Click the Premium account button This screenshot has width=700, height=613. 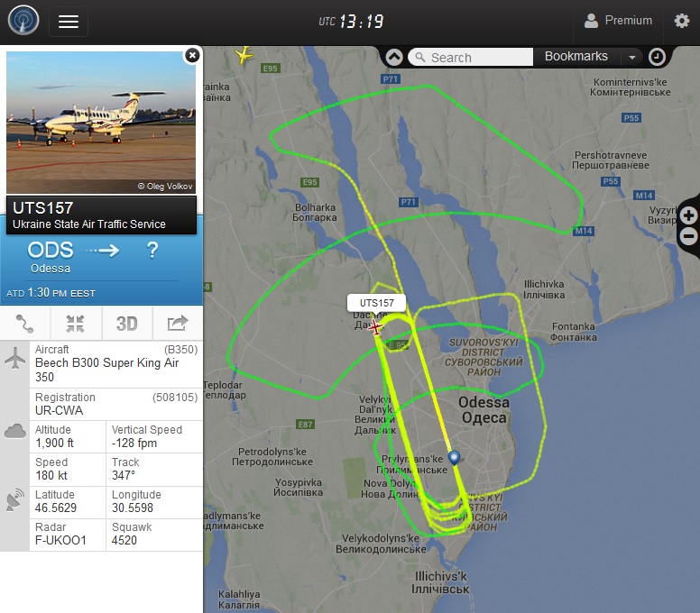pyautogui.click(x=618, y=21)
